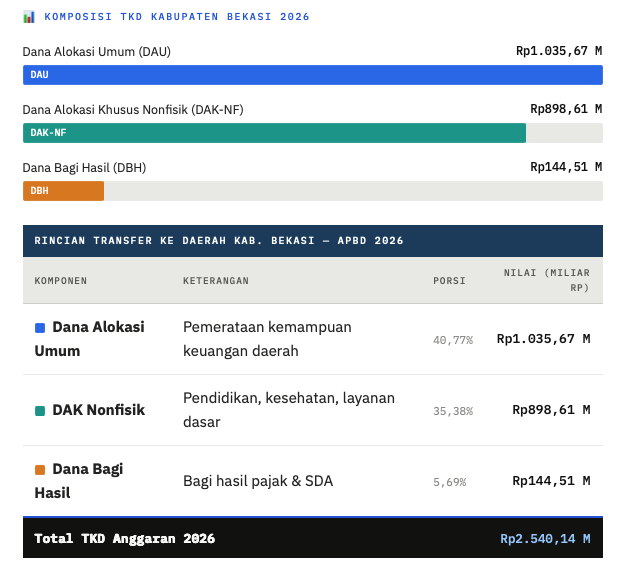Click the orange DBH progress bar
The height and width of the screenshot is (579, 629).
(63, 191)
